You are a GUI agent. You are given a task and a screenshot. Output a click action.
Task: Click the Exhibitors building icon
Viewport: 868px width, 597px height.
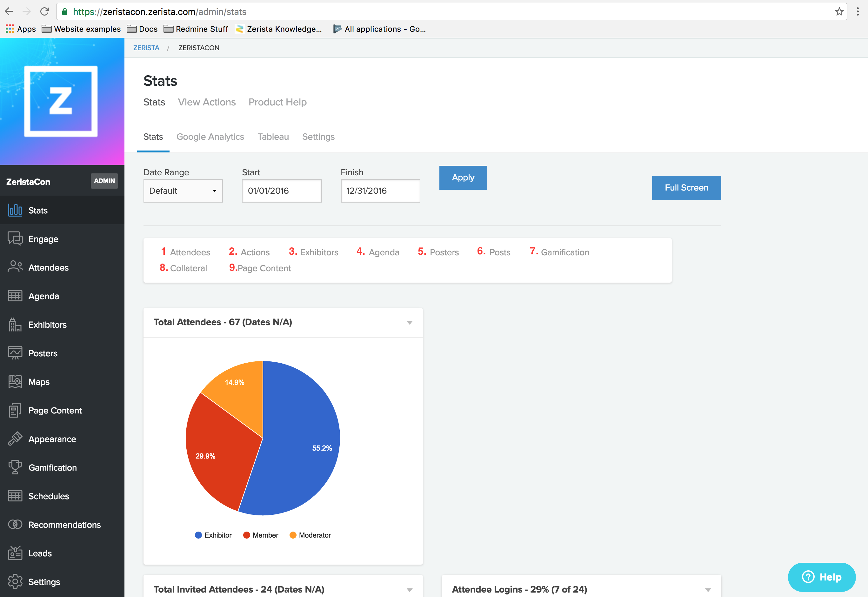[x=15, y=324]
